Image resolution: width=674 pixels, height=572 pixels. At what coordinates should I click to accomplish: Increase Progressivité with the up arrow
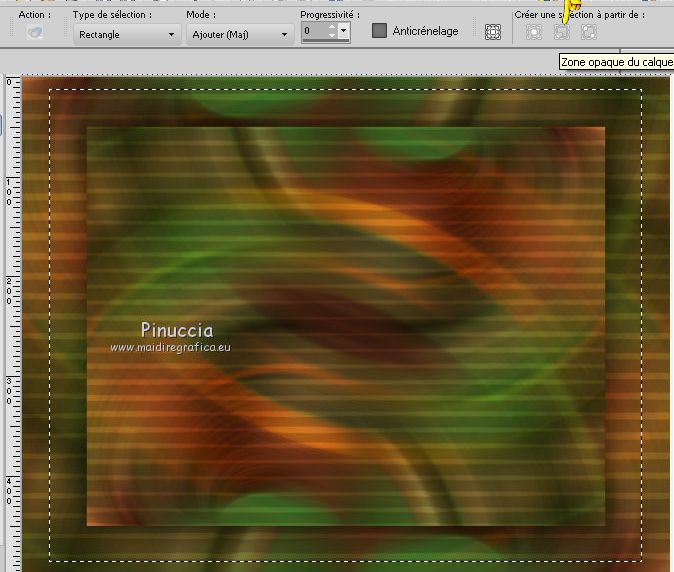point(332,27)
